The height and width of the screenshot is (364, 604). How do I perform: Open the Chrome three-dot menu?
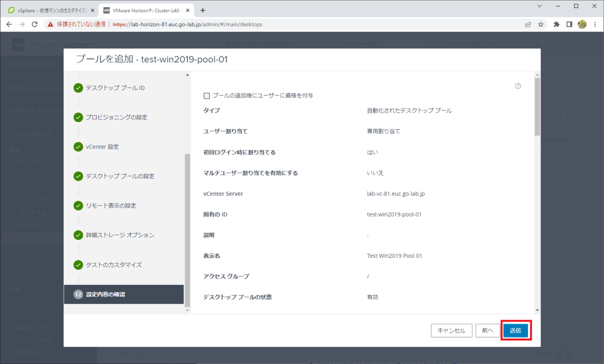pyautogui.click(x=595, y=24)
